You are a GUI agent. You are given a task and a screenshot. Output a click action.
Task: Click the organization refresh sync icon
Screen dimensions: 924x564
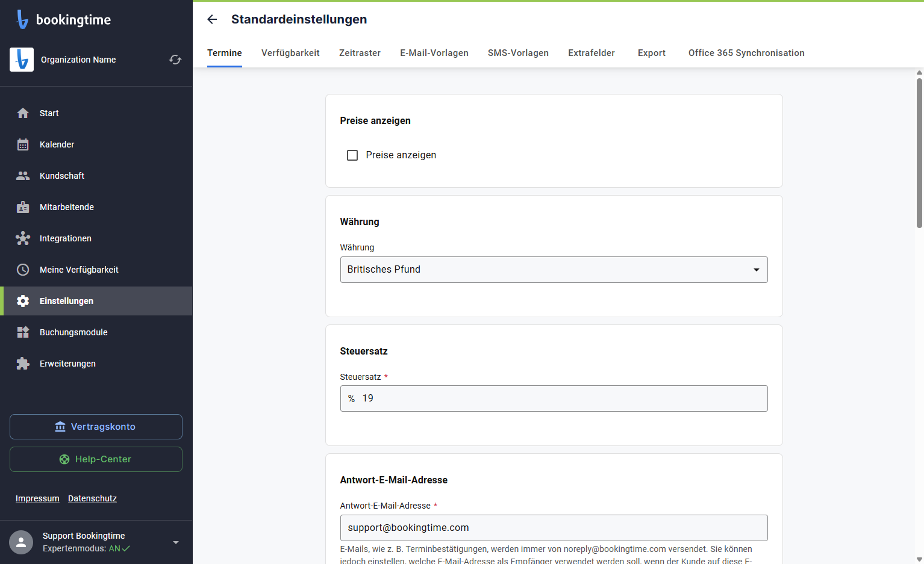coord(175,60)
